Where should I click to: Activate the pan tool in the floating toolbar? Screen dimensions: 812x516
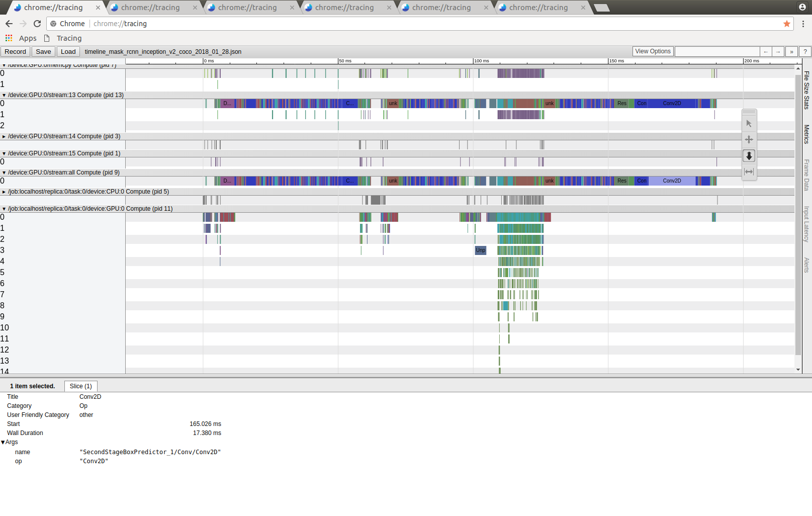click(749, 139)
